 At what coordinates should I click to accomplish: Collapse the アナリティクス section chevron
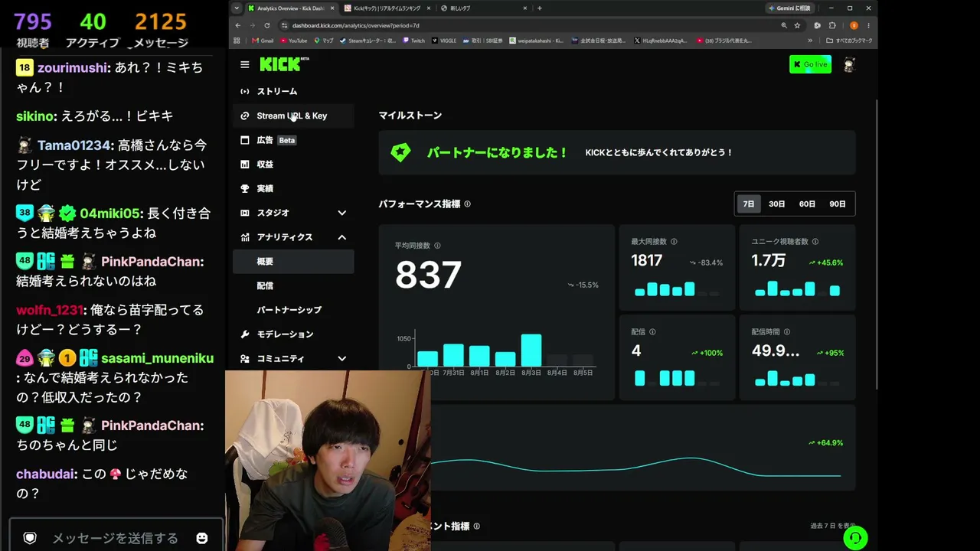click(342, 237)
